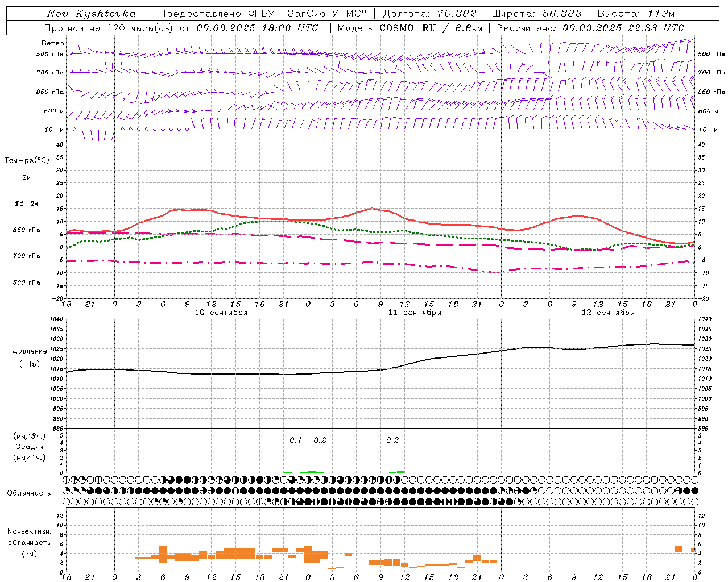Click the 10 сентября date label
The height and width of the screenshot is (582, 728).
221,313
